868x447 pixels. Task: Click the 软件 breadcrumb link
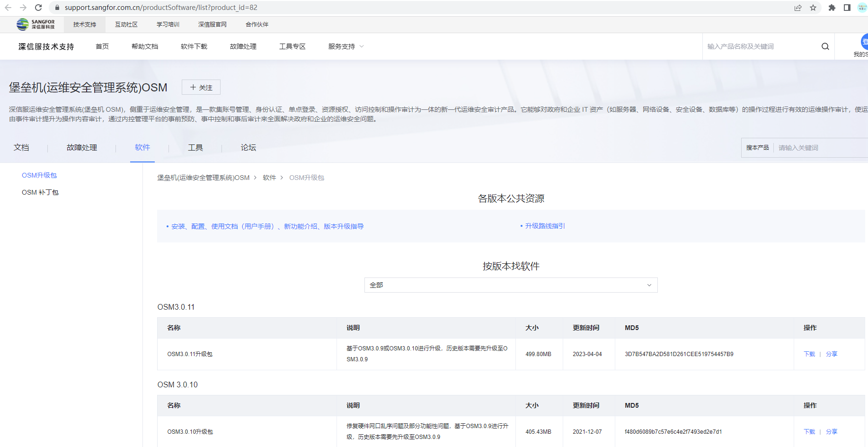click(x=269, y=178)
